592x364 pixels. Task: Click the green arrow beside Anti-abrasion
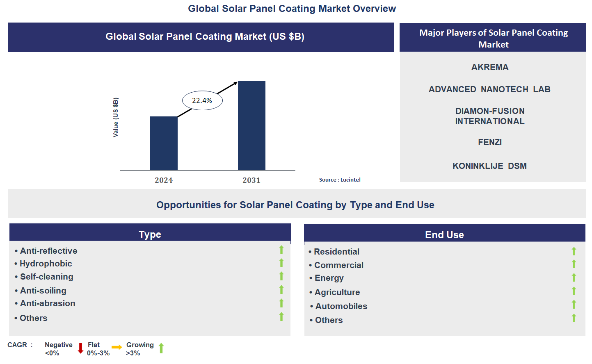click(281, 303)
